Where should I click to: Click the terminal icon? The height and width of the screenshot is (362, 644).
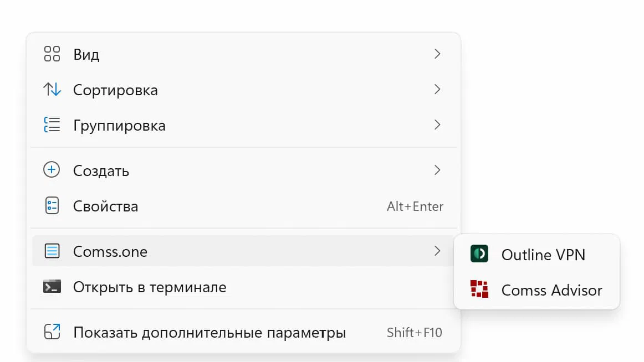click(52, 287)
